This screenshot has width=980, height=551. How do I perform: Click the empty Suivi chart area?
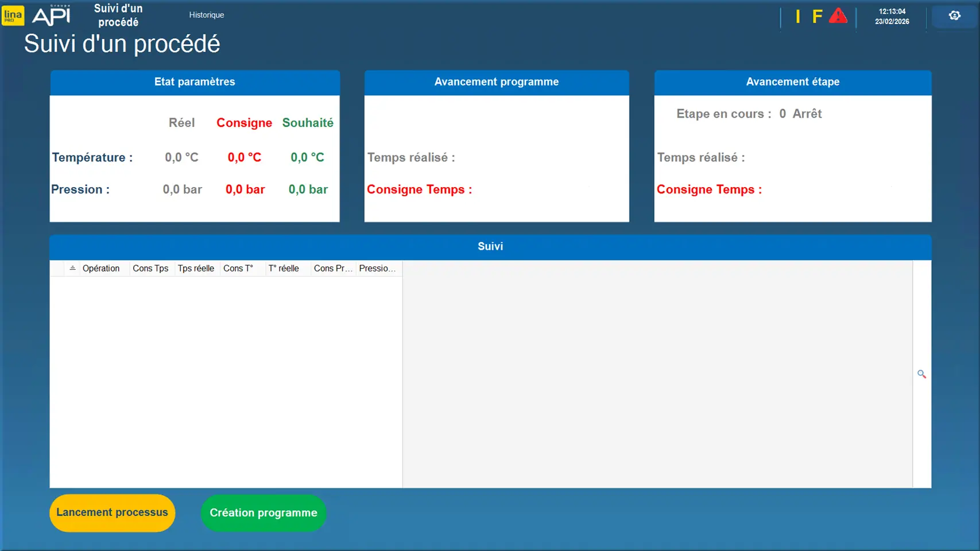click(x=657, y=374)
